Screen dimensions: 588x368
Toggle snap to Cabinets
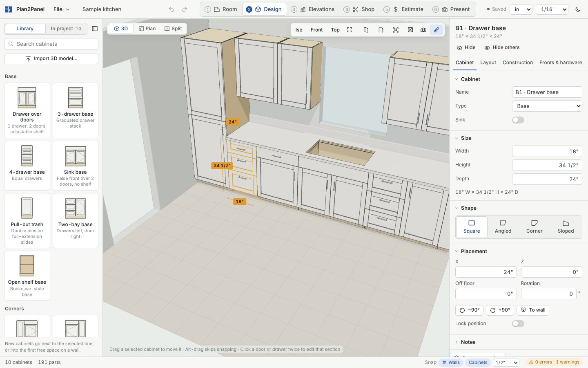[478, 362]
